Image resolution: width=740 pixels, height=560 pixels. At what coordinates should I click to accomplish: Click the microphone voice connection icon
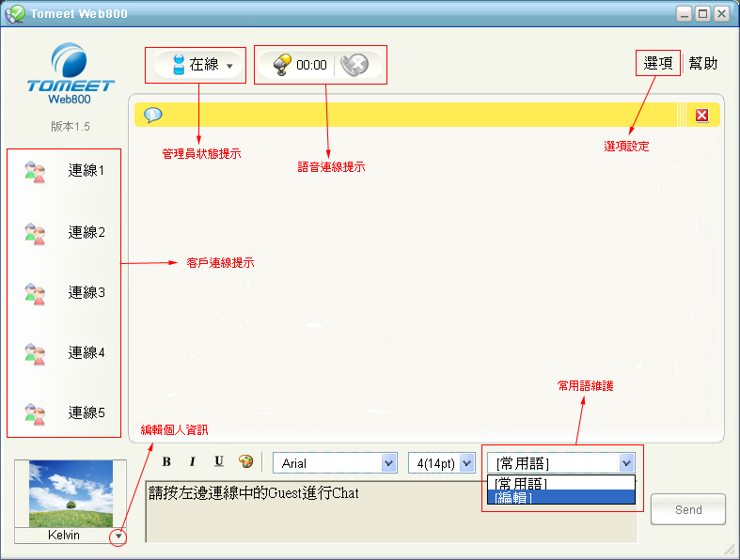(x=282, y=65)
